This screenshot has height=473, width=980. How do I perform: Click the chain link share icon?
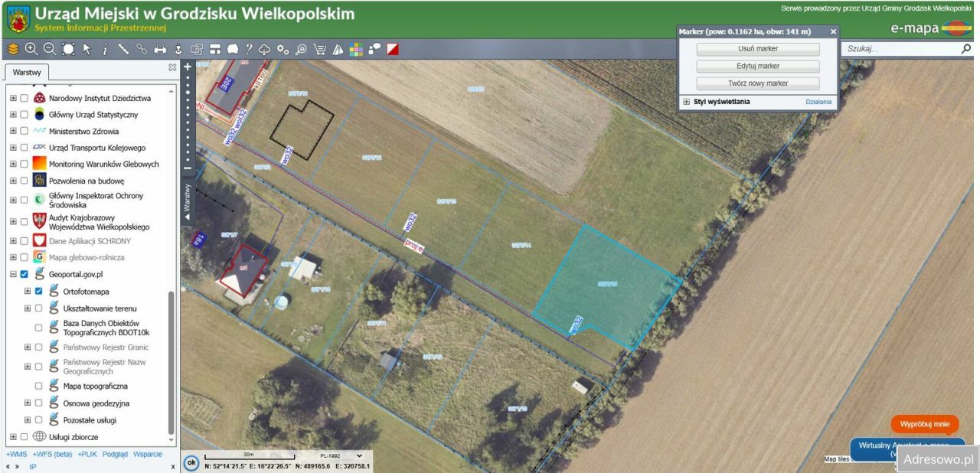pos(142,49)
